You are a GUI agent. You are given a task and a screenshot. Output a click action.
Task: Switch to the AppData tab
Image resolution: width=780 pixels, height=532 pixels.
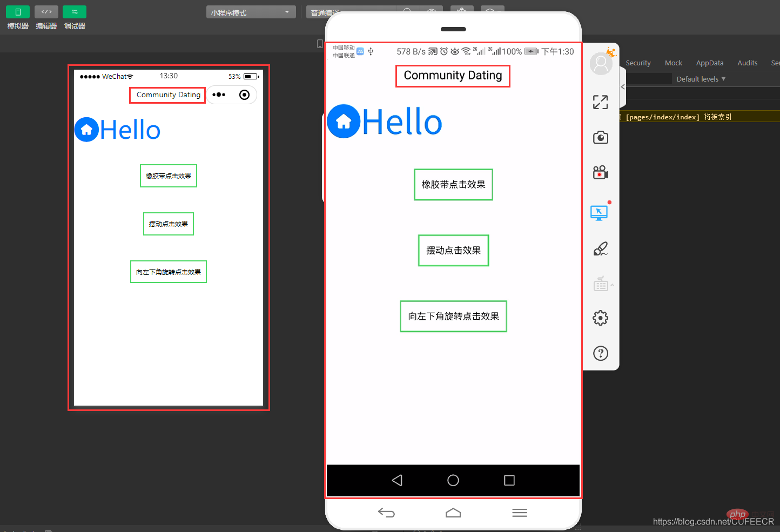click(710, 63)
